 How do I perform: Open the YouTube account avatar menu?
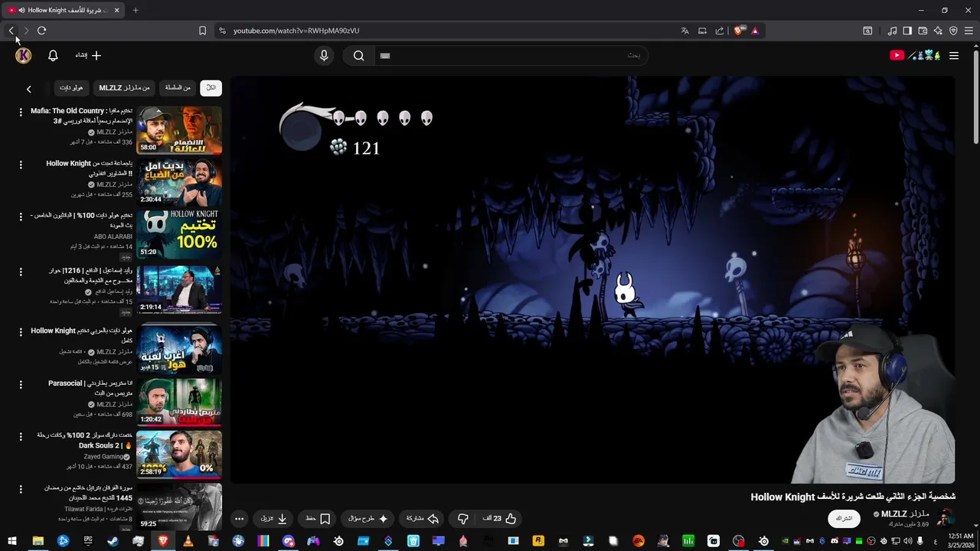point(24,55)
